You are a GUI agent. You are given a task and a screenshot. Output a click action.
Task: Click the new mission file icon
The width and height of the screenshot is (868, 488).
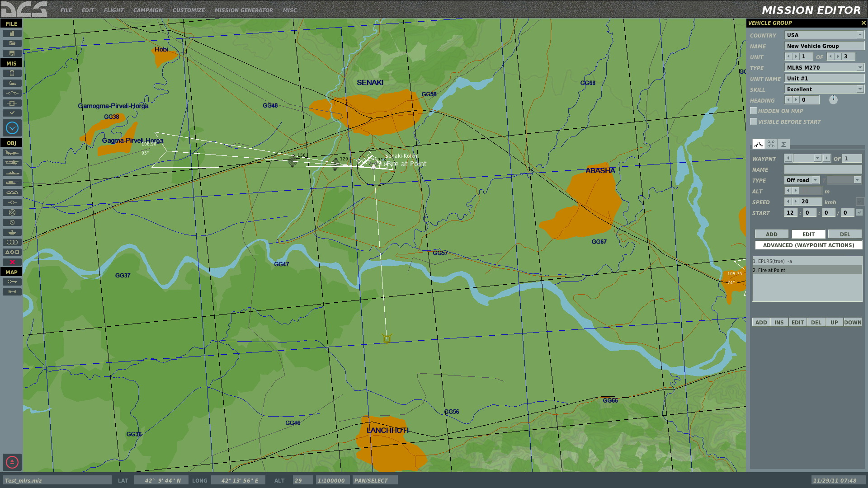(12, 33)
